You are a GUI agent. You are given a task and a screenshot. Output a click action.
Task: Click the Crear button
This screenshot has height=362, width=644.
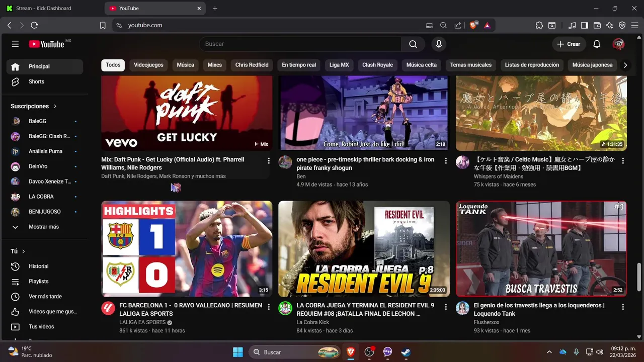(x=569, y=44)
